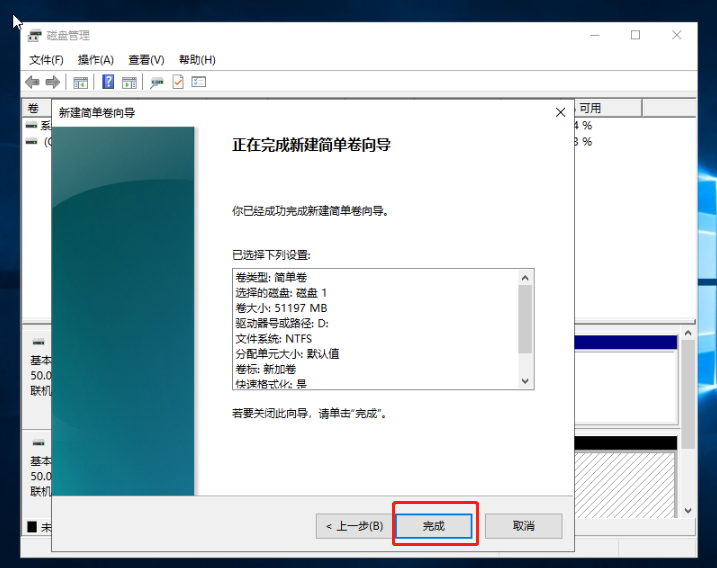Select the blue-header partition in disk pane
Image resolution: width=717 pixels, height=568 pixels.
[626, 380]
